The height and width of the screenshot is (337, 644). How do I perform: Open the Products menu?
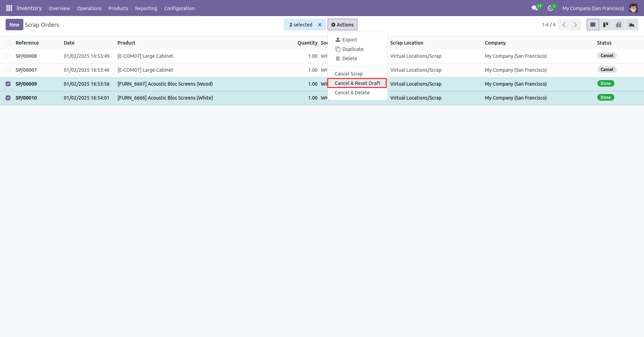click(x=118, y=8)
